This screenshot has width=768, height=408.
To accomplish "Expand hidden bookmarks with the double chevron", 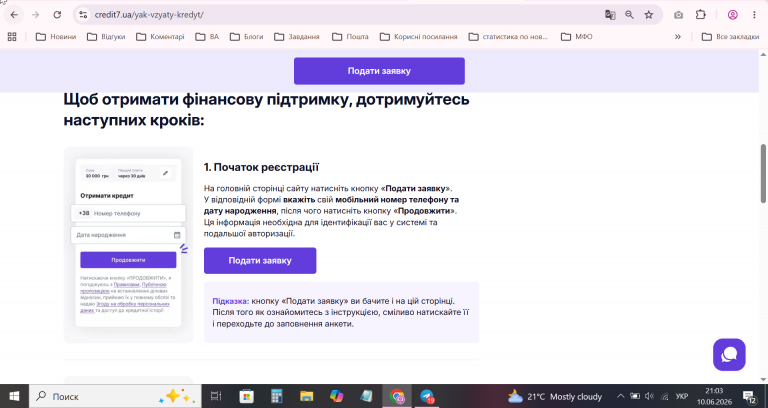I will [x=678, y=37].
